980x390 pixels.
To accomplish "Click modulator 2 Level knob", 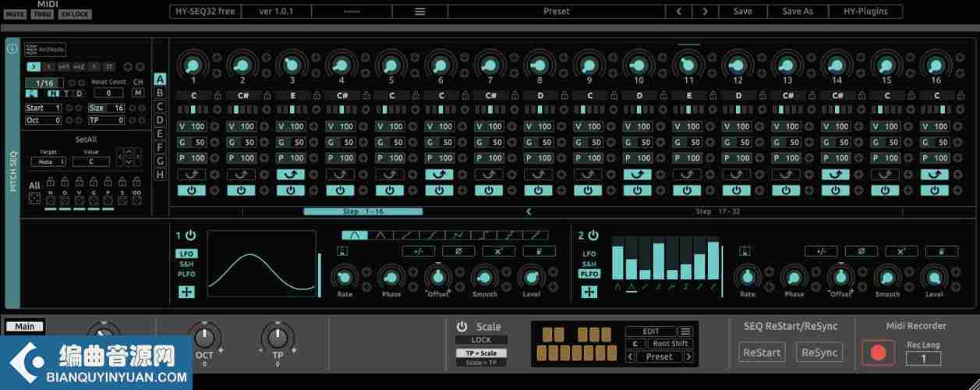I will tap(933, 276).
